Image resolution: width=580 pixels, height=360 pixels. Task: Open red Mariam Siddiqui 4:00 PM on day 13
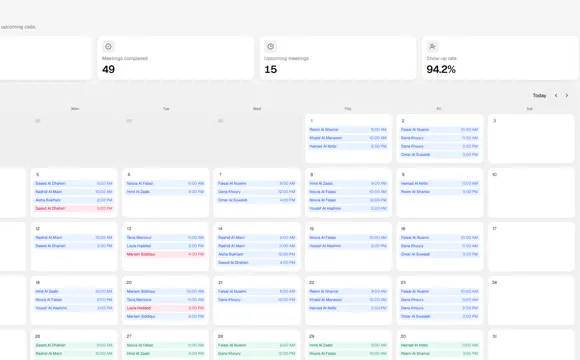tap(165, 254)
